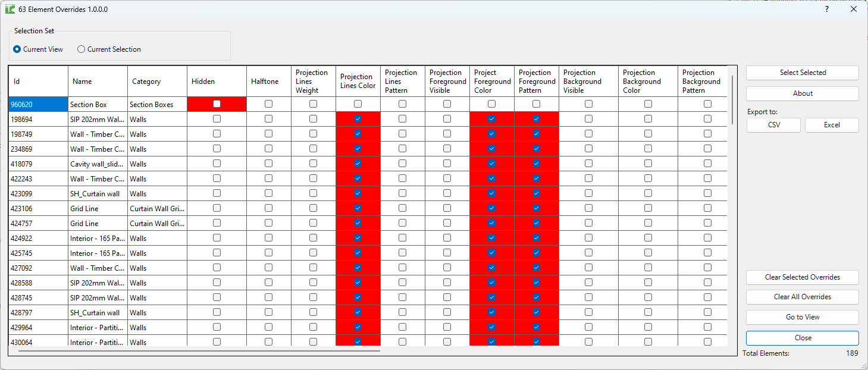Select the Current Selection radio button
The image size is (868, 370).
click(81, 49)
